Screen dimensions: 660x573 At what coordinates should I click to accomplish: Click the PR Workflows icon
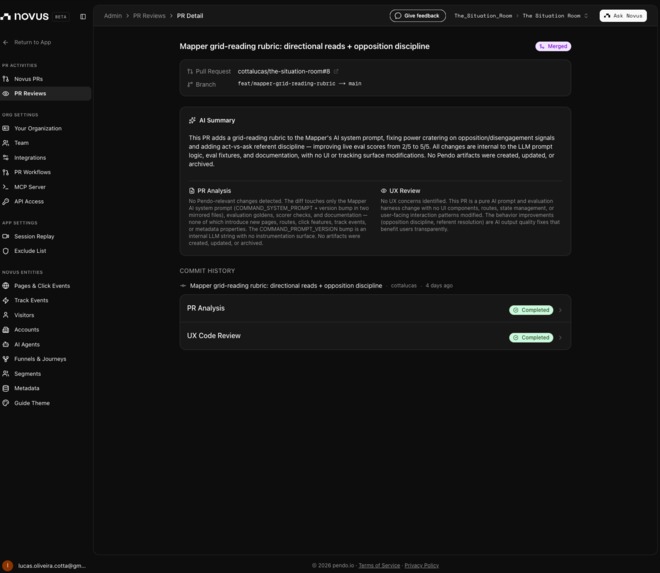coord(5,172)
